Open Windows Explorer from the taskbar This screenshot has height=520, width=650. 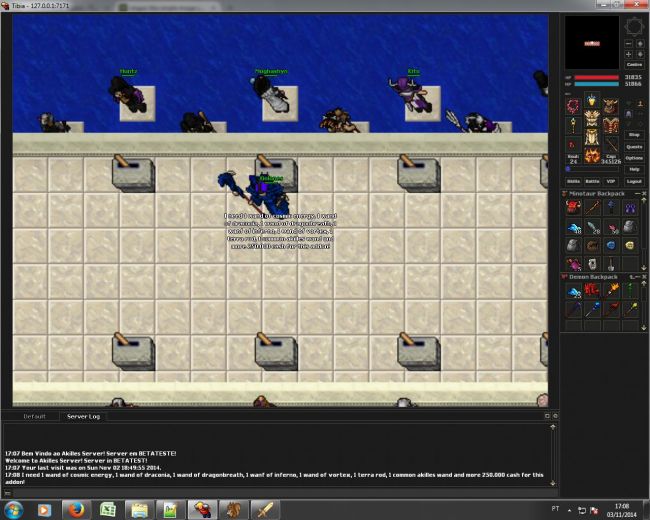(x=140, y=510)
